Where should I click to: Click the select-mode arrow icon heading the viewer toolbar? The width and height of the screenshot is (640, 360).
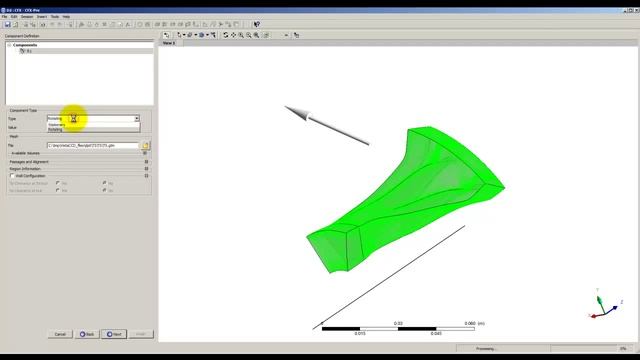(166, 35)
